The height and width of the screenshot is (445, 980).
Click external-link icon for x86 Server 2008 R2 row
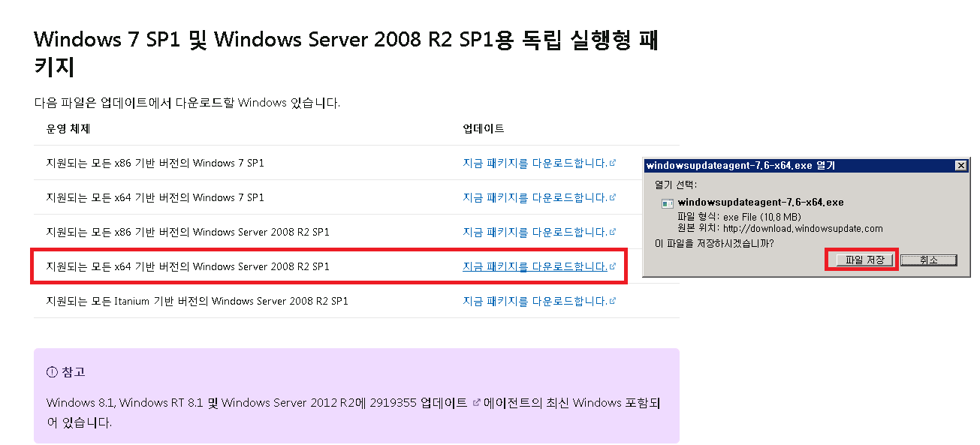(x=613, y=231)
